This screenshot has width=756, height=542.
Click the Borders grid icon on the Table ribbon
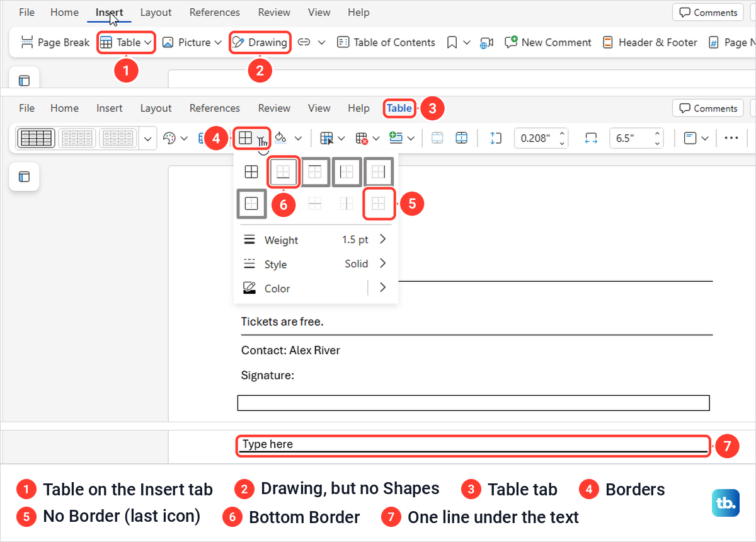tap(246, 138)
